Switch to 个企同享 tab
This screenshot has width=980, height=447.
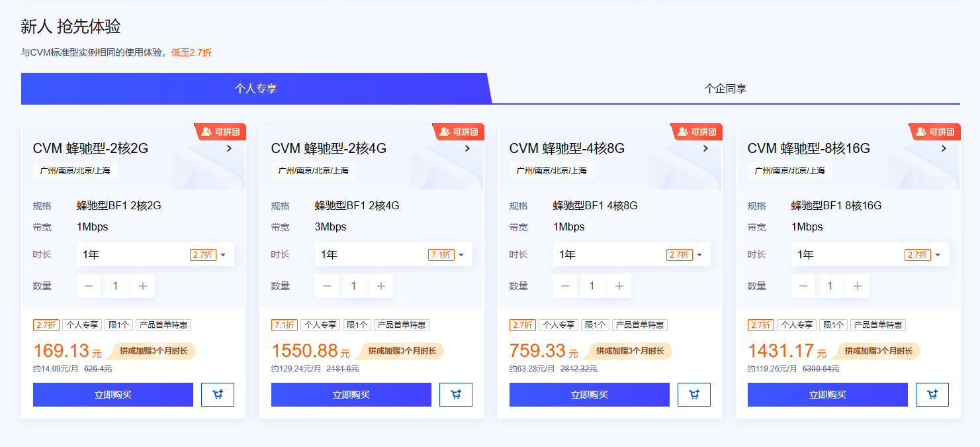click(x=726, y=88)
